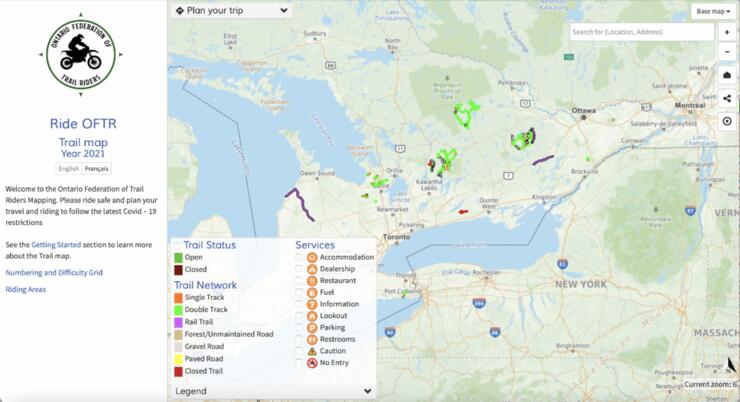The height and width of the screenshot is (402, 740).
Task: Zoom out of the map
Action: pos(727,51)
